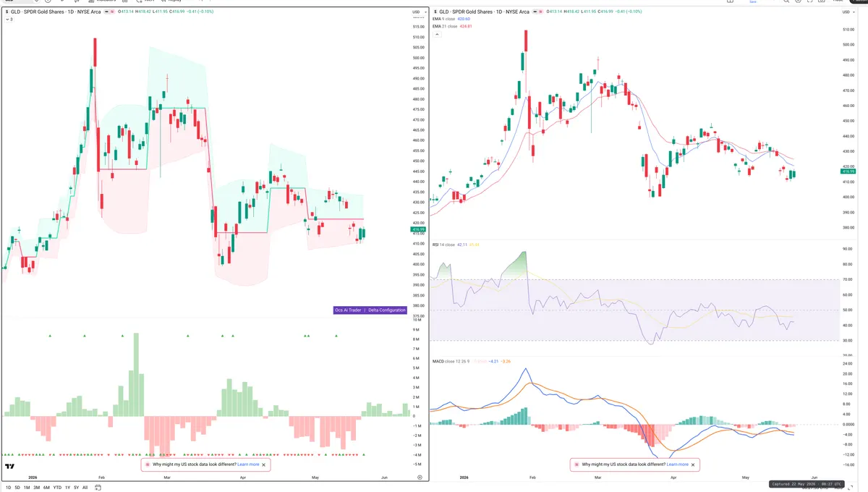Image resolution: width=868 pixels, height=492 pixels.
Task: Expand the collapsed indicators legend showing 3
Action: click(x=9, y=20)
